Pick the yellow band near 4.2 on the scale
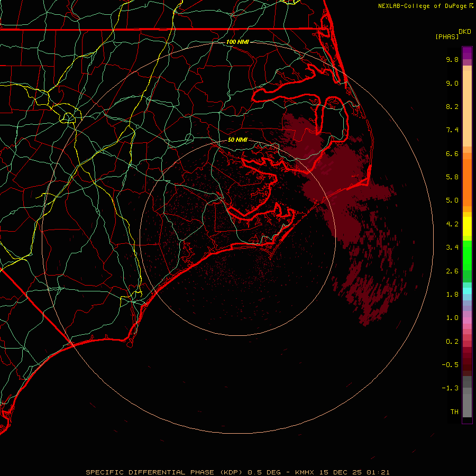 point(467,226)
